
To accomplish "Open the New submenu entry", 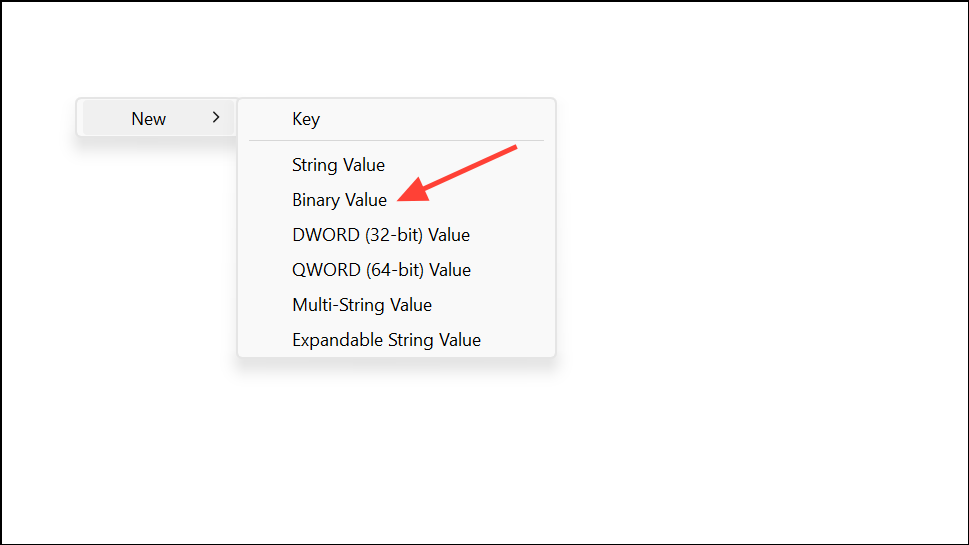I will pyautogui.click(x=149, y=119).
